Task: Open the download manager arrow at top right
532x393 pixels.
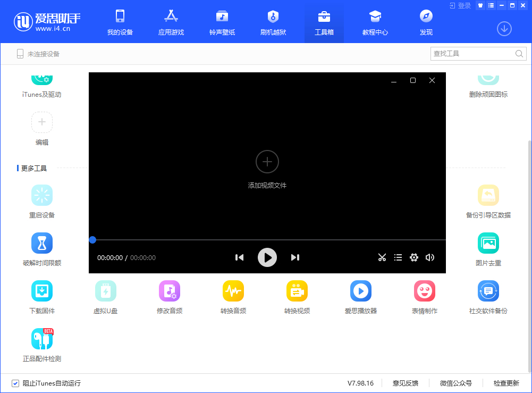Action: [504, 29]
